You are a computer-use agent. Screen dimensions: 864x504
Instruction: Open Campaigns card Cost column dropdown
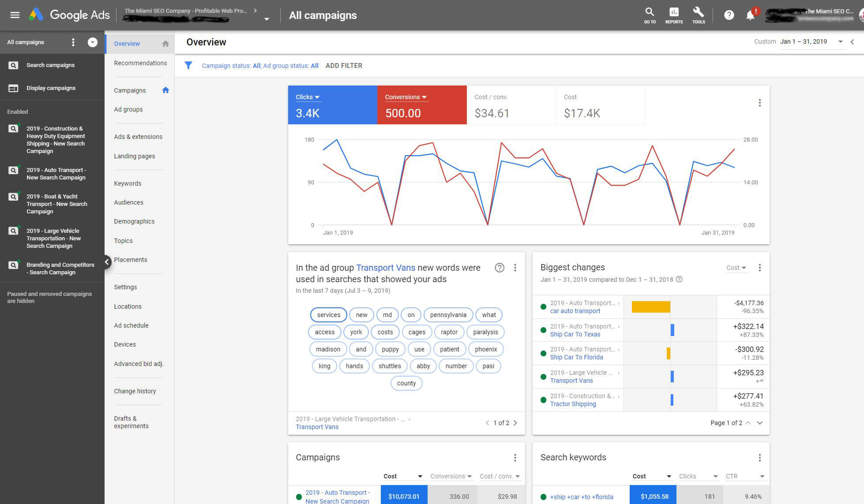[403, 476]
